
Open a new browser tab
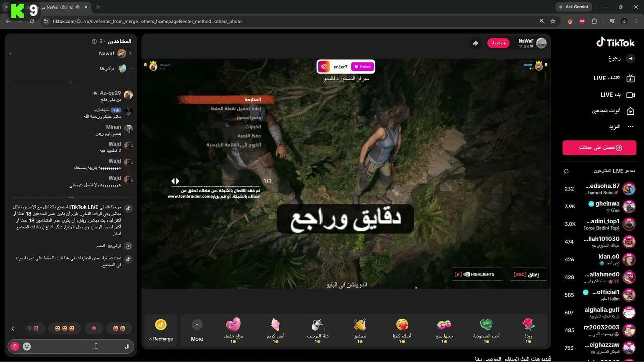[98, 7]
